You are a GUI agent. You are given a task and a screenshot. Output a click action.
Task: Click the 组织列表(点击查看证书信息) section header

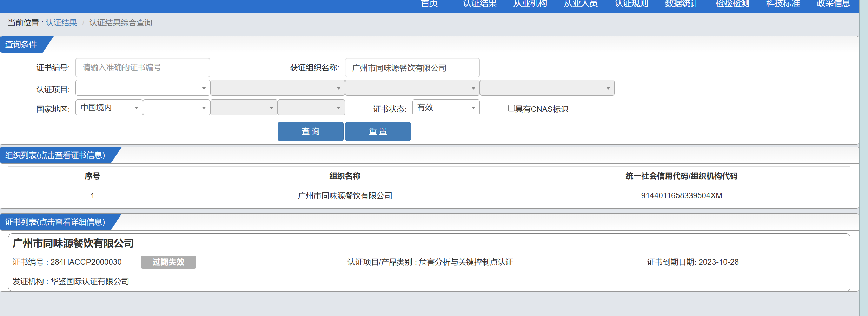pyautogui.click(x=55, y=155)
